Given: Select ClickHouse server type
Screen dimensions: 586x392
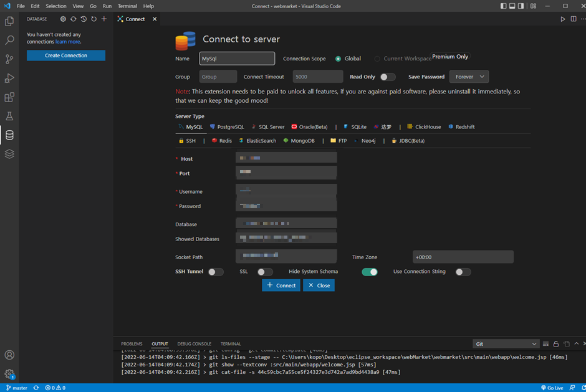Looking at the screenshot, I should tap(424, 127).
